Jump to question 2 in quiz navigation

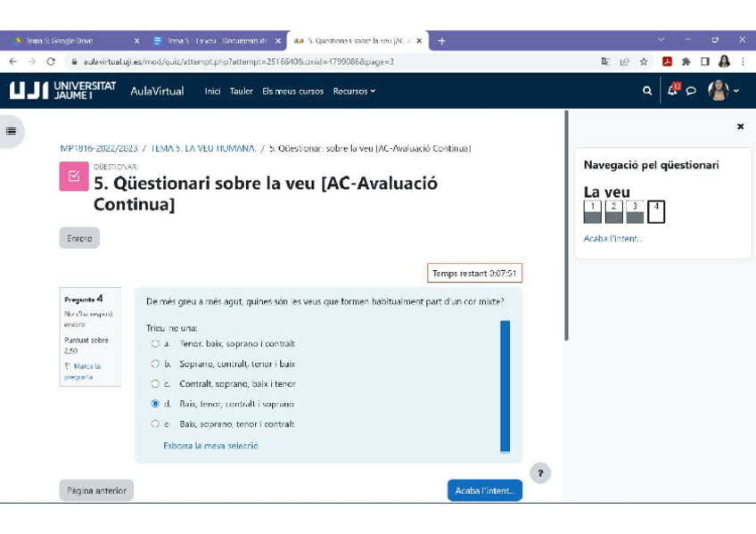click(613, 211)
